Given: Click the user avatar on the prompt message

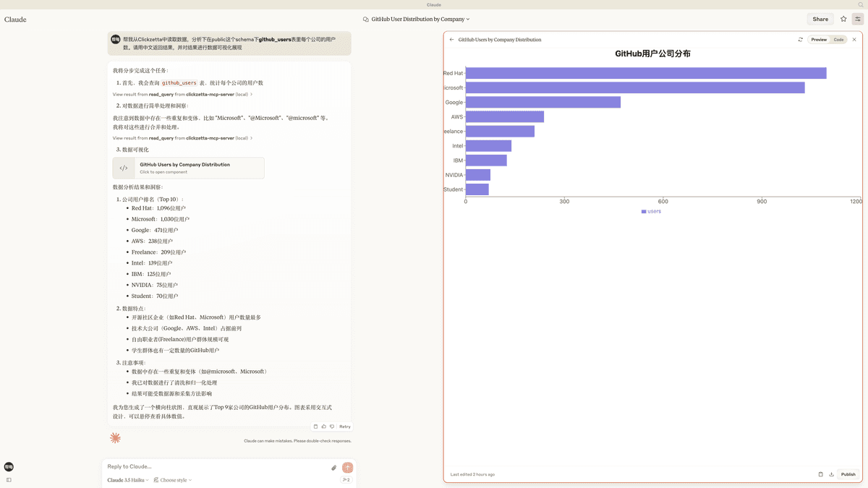Looking at the screenshot, I should click(x=116, y=39).
